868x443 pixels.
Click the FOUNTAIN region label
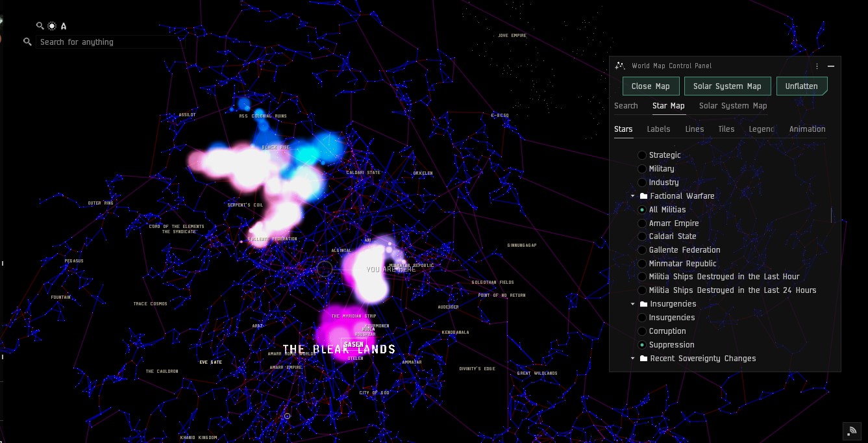coord(60,297)
